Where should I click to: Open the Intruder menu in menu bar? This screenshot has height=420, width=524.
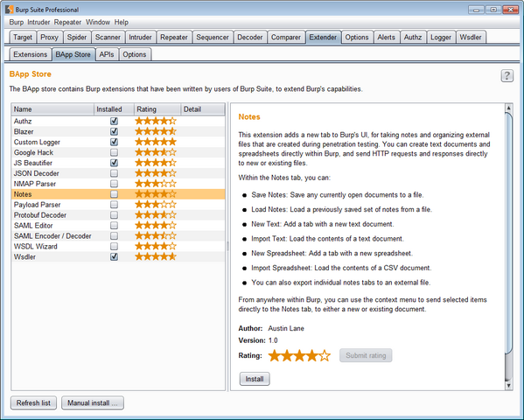[x=38, y=22]
